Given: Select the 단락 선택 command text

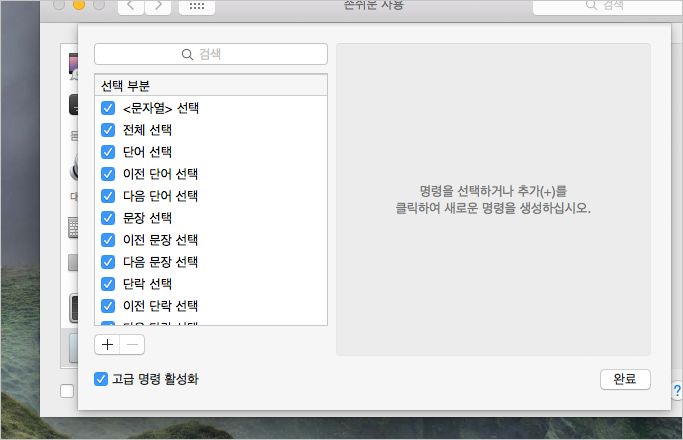Looking at the screenshot, I should (147, 284).
